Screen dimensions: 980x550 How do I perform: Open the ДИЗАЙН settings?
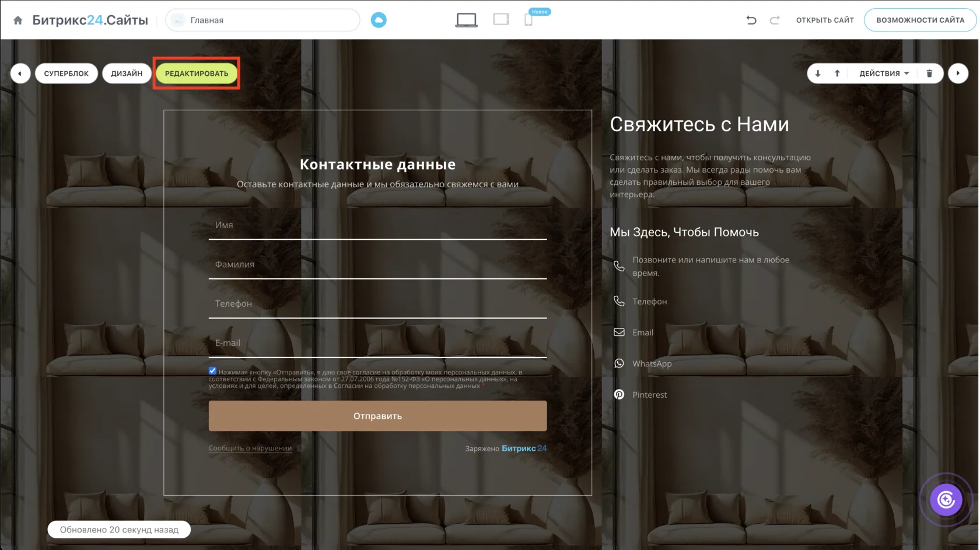tap(127, 73)
